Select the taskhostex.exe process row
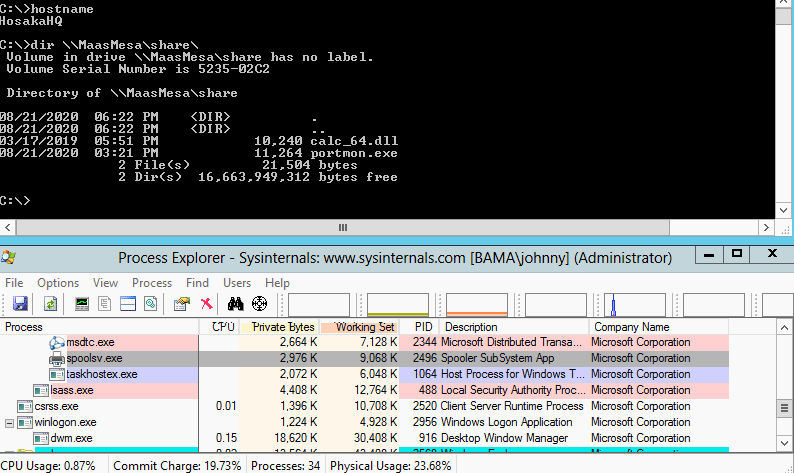This screenshot has height=473, width=794. pos(365,374)
